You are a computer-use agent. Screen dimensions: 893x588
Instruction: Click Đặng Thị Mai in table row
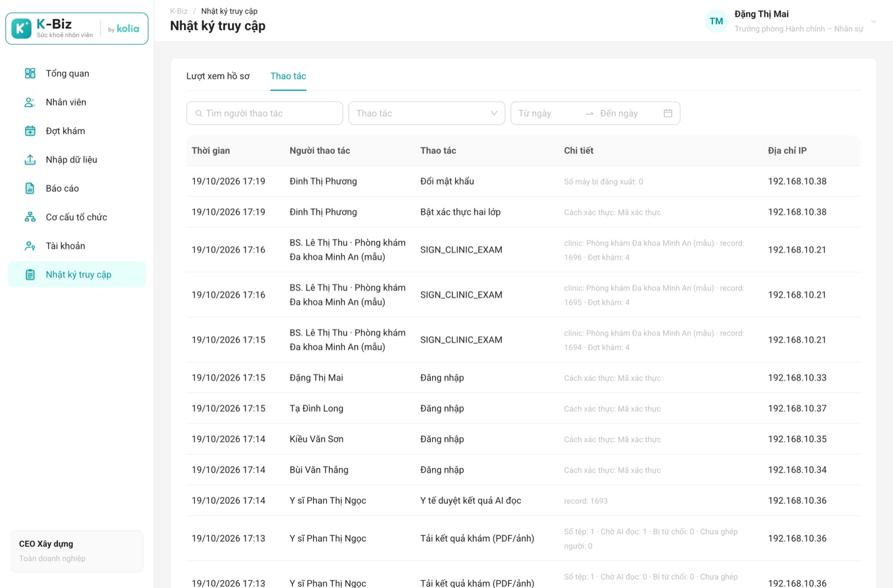click(316, 378)
